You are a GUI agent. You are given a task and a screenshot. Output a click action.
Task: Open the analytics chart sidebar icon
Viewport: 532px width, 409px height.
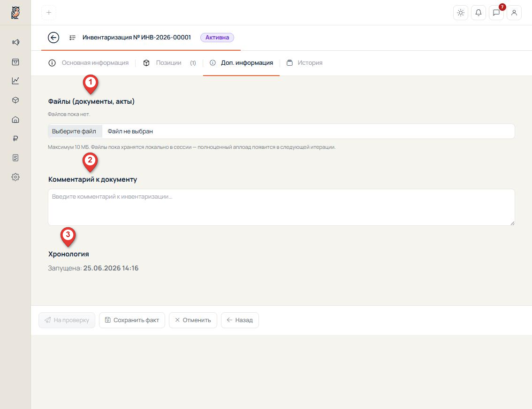pos(15,80)
